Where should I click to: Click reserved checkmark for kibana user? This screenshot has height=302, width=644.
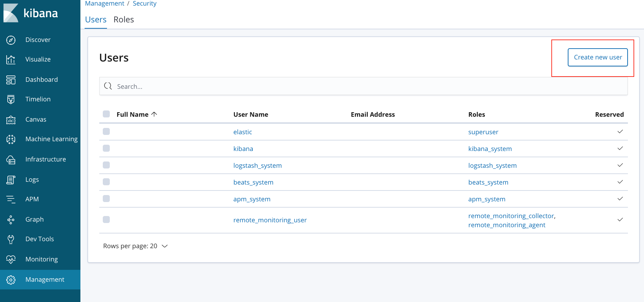(620, 149)
